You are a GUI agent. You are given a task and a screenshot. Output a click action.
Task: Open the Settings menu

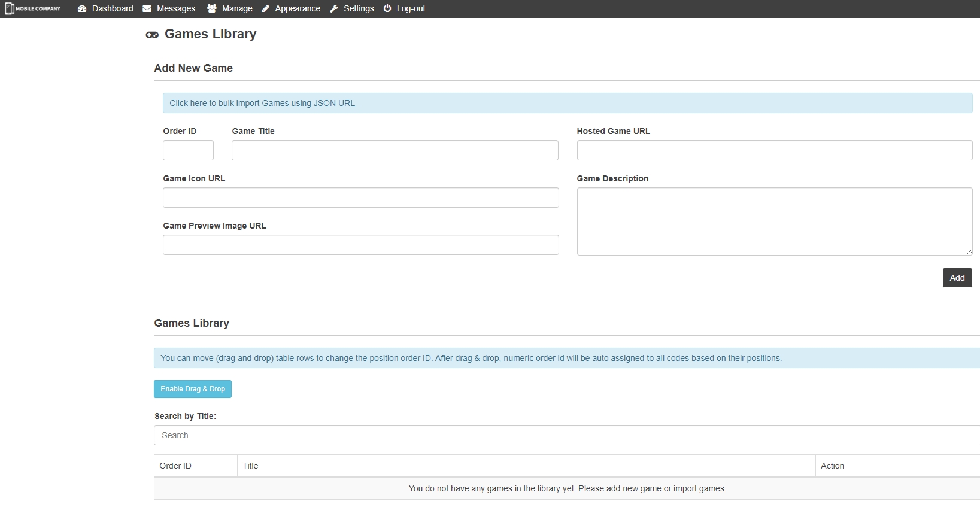tap(352, 8)
